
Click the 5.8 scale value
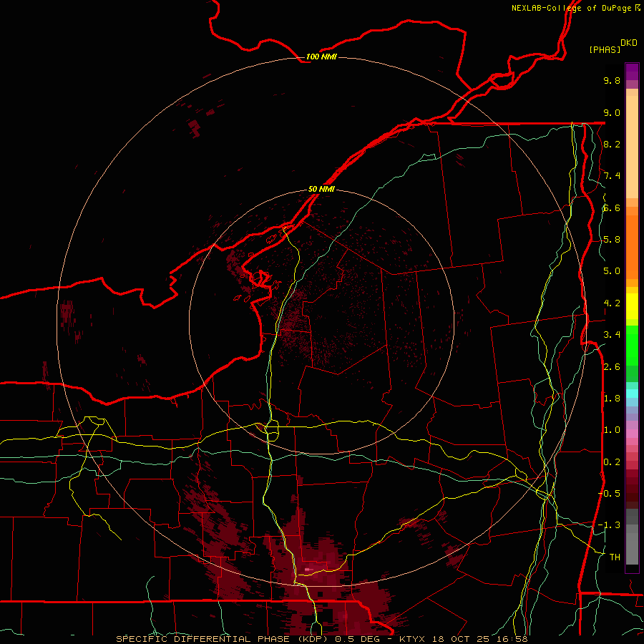click(x=612, y=240)
